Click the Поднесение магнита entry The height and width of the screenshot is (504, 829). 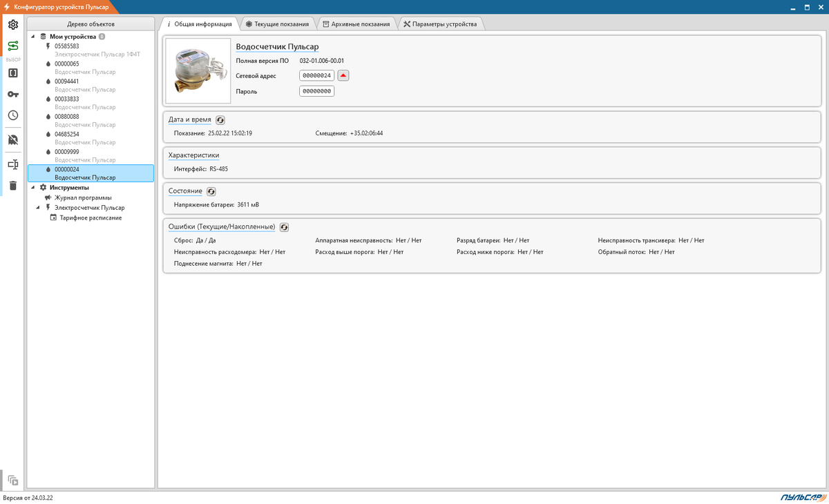coord(218,264)
